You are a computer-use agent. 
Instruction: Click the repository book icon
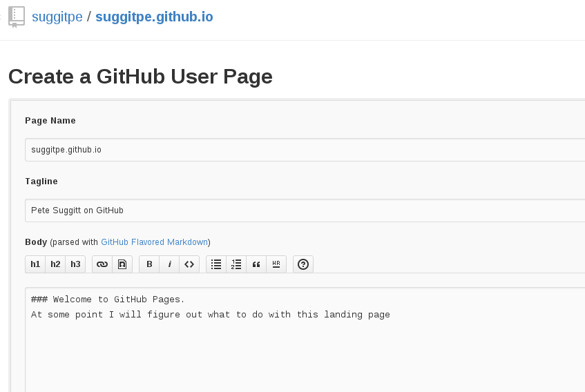17,17
